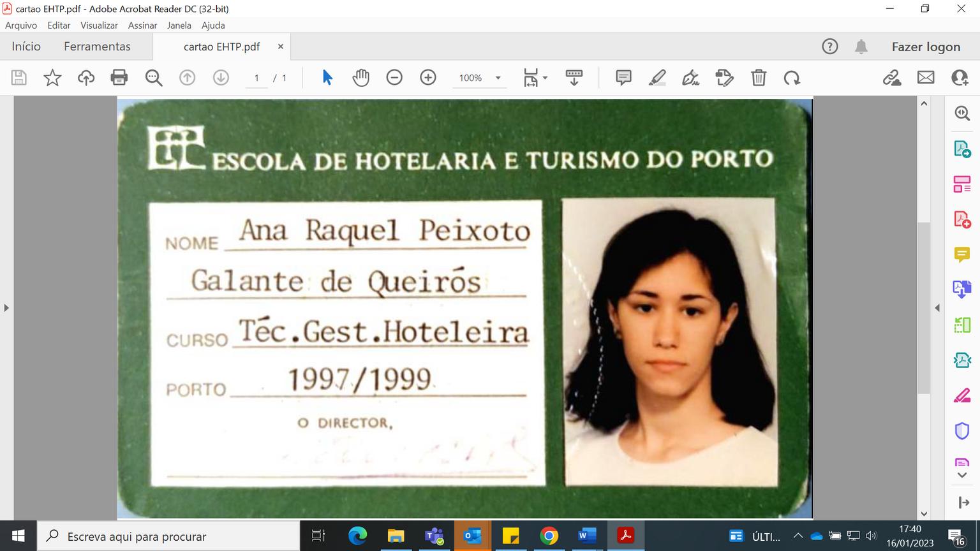980x551 pixels.
Task: Open the Windows Start menu
Action: [18, 536]
